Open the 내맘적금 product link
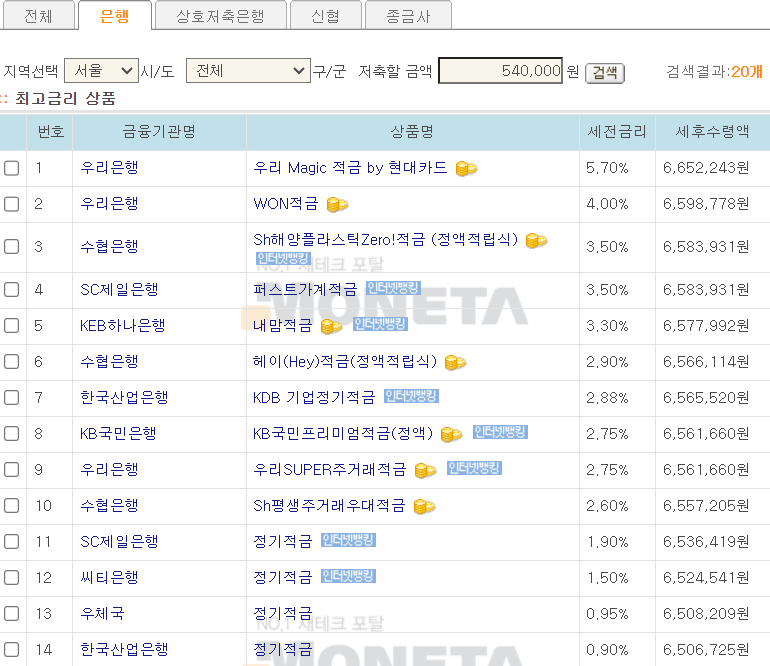The width and height of the screenshot is (770, 666). pyautogui.click(x=283, y=326)
